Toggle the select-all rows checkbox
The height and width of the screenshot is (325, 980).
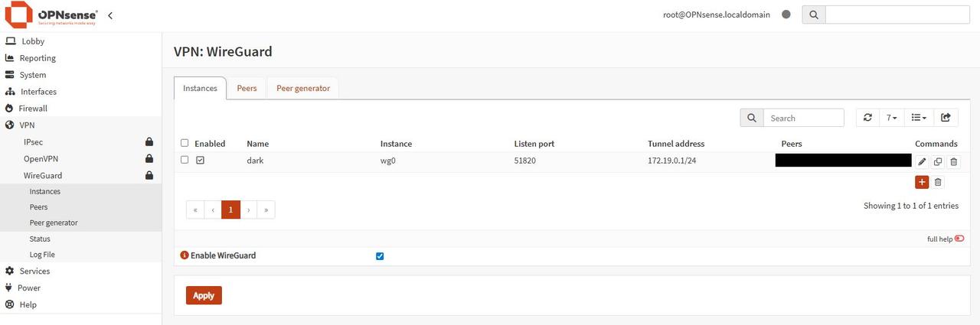coord(185,143)
